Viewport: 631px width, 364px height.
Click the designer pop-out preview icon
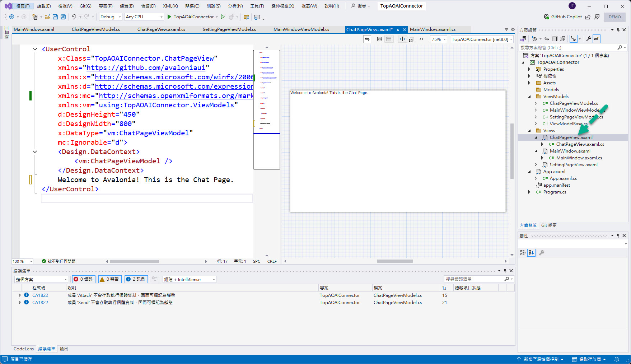[x=412, y=39]
